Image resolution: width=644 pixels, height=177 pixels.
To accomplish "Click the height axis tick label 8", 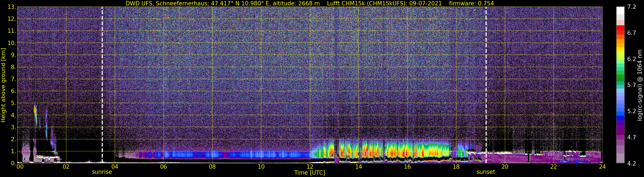I will 13,67.
